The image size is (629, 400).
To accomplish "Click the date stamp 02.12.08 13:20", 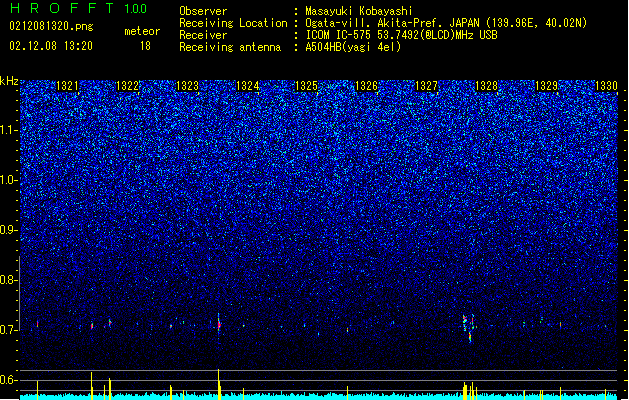I will tap(51, 46).
